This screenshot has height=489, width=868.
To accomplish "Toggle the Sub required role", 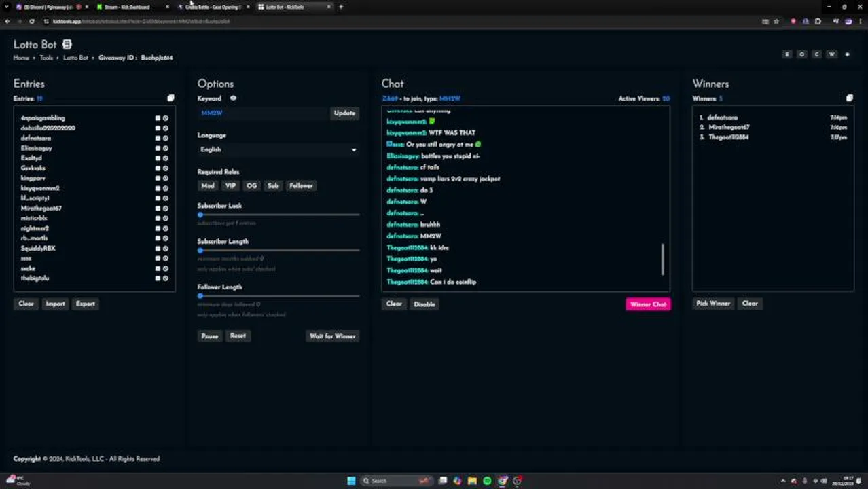I will (x=273, y=186).
